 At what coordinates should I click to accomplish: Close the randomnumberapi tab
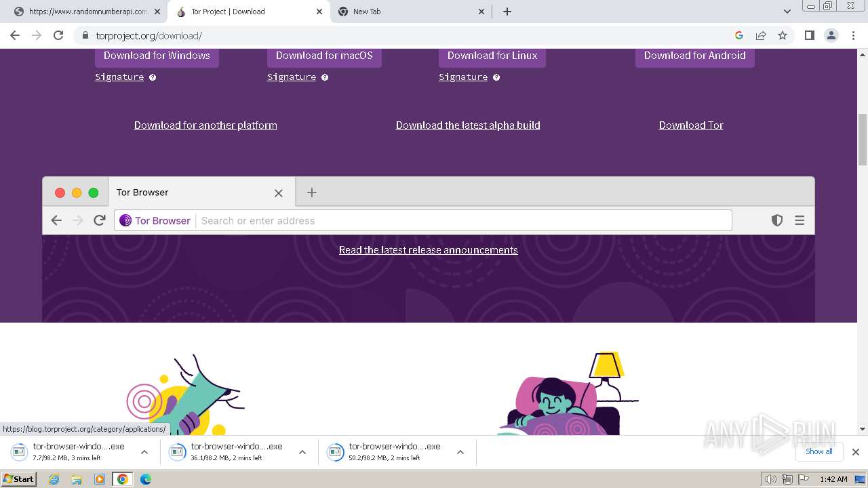157,12
